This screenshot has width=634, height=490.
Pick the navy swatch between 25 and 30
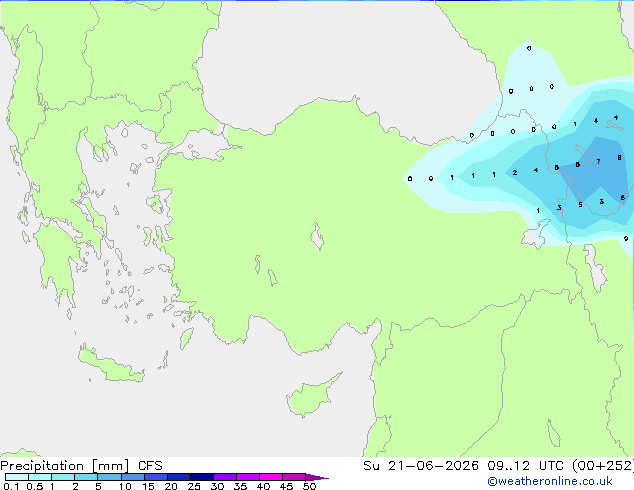pyautogui.click(x=202, y=477)
